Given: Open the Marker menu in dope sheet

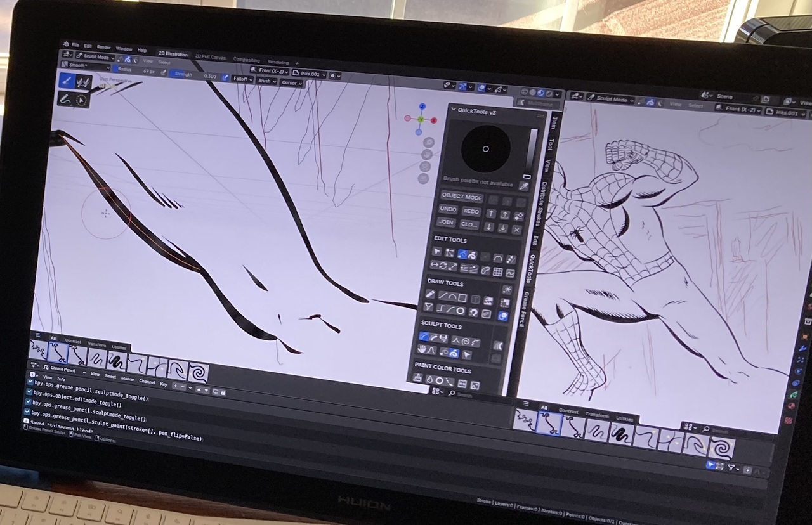Looking at the screenshot, I should (x=128, y=379).
